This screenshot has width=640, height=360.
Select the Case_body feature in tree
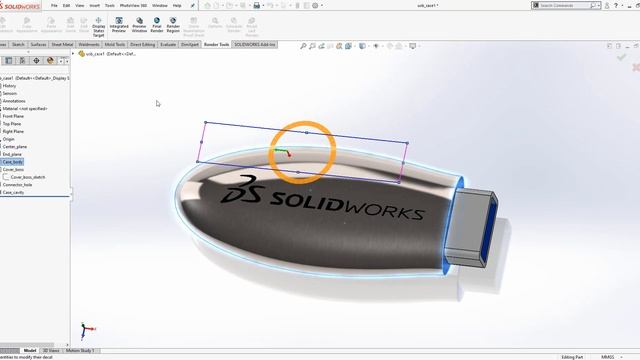point(12,162)
